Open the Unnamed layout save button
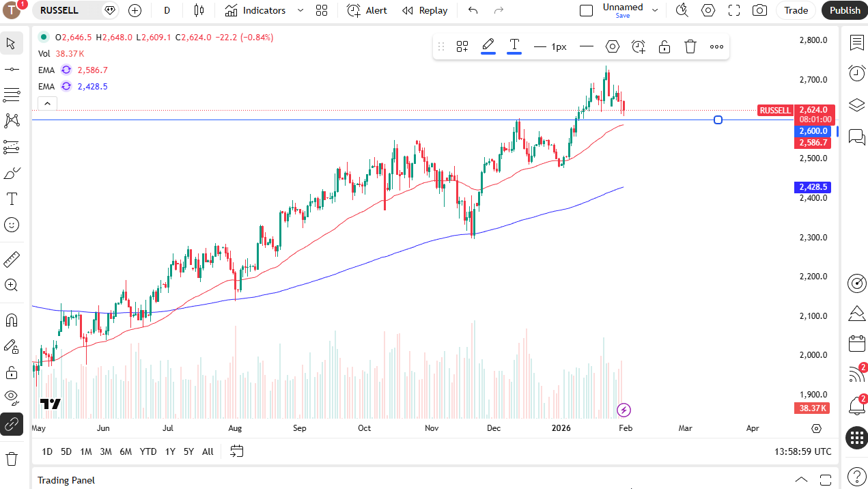The width and height of the screenshot is (868, 489). [x=623, y=10]
